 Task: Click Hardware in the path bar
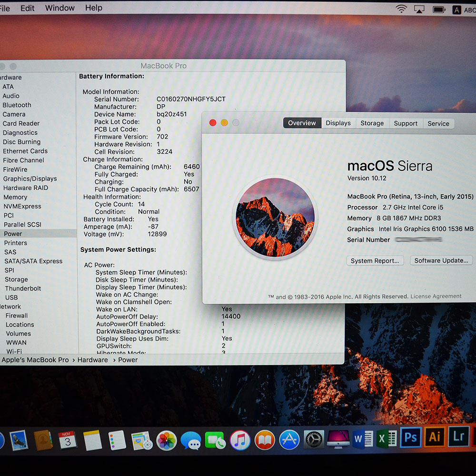(93, 360)
